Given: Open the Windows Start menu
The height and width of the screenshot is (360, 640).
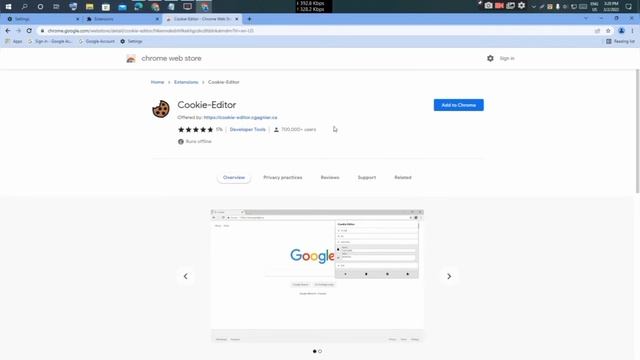Looking at the screenshot, I should click(8, 7).
